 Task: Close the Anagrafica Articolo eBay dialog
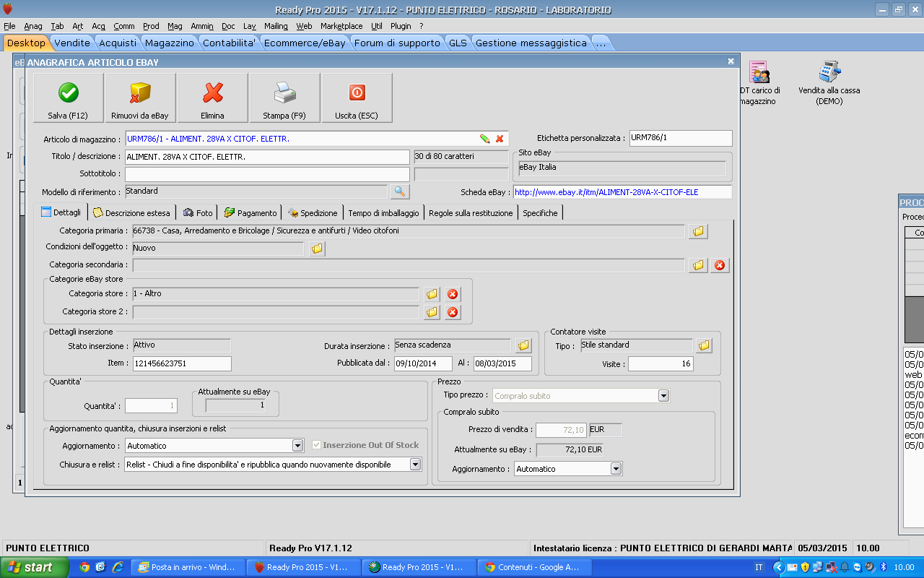point(731,62)
